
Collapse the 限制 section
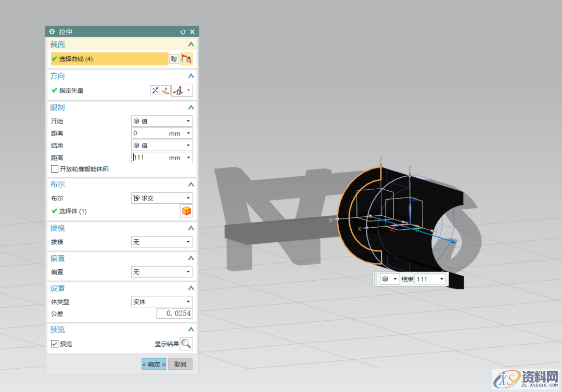(191, 108)
